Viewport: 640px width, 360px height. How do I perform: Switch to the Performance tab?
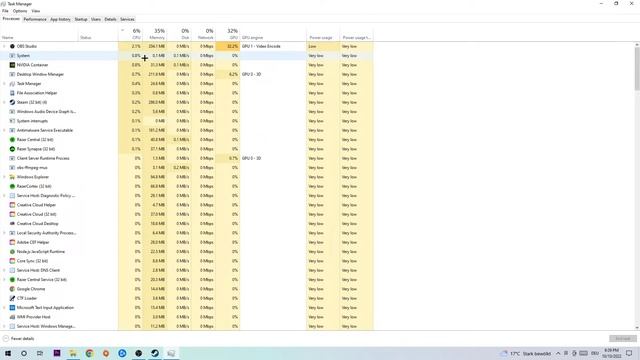[x=35, y=19]
